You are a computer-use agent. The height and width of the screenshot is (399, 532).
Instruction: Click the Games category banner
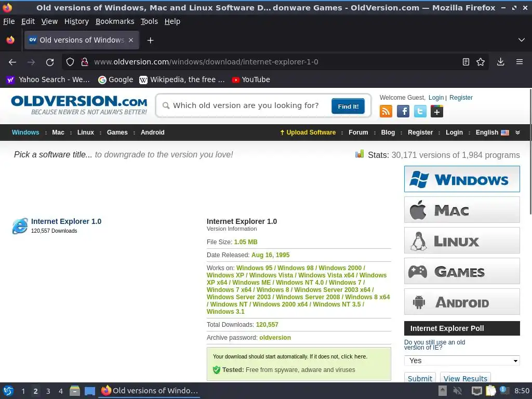coord(462,271)
